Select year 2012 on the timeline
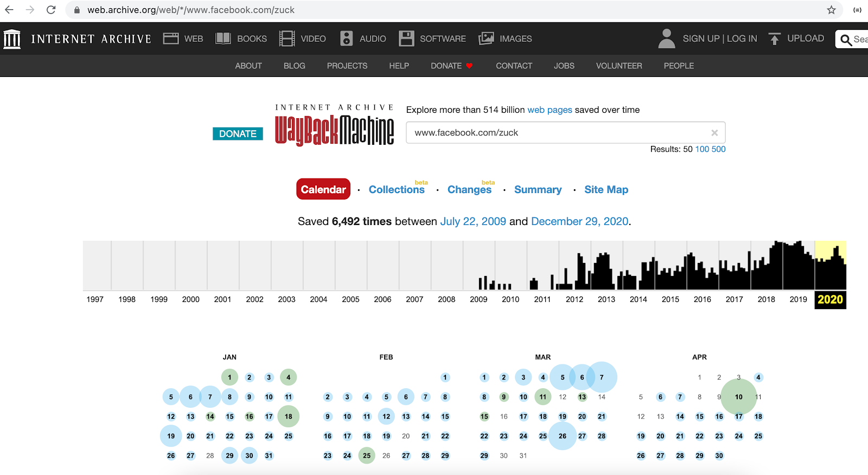The image size is (868, 475). 575,299
